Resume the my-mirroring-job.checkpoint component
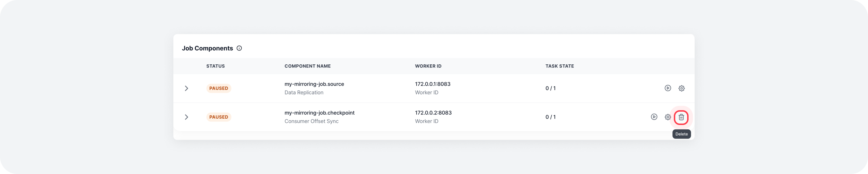868x174 pixels. click(654, 117)
